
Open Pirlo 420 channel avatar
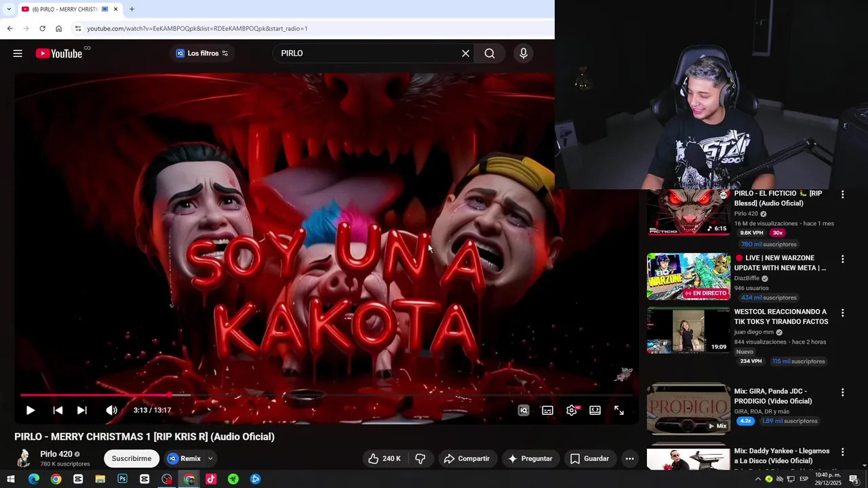(x=24, y=459)
